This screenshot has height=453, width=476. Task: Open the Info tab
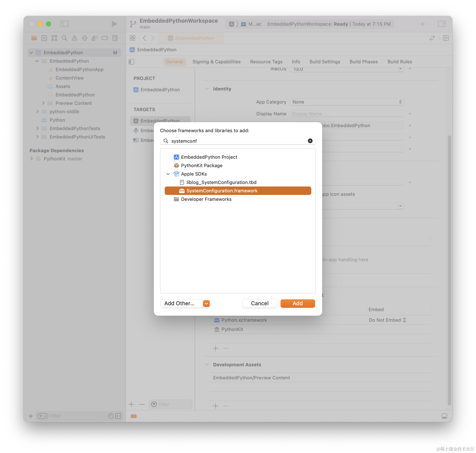tap(296, 62)
